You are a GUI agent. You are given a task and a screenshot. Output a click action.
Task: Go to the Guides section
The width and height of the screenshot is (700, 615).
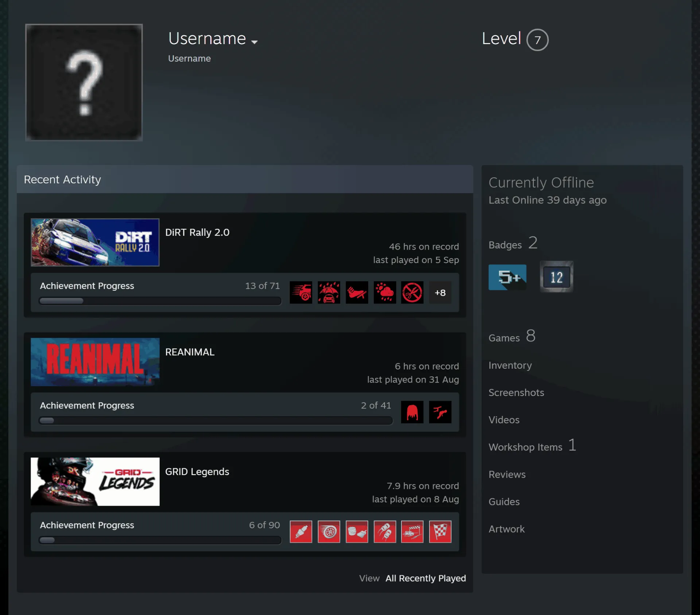504,502
